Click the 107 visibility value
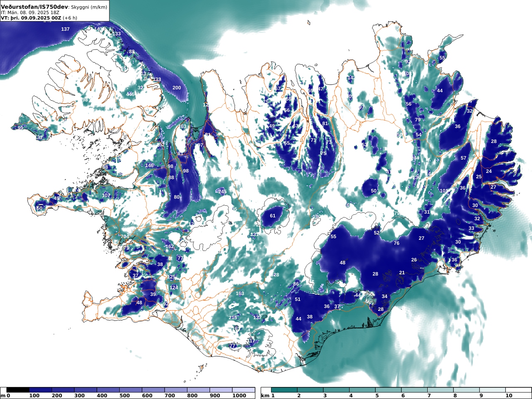The height and width of the screenshot is (399, 532). [x=106, y=195]
